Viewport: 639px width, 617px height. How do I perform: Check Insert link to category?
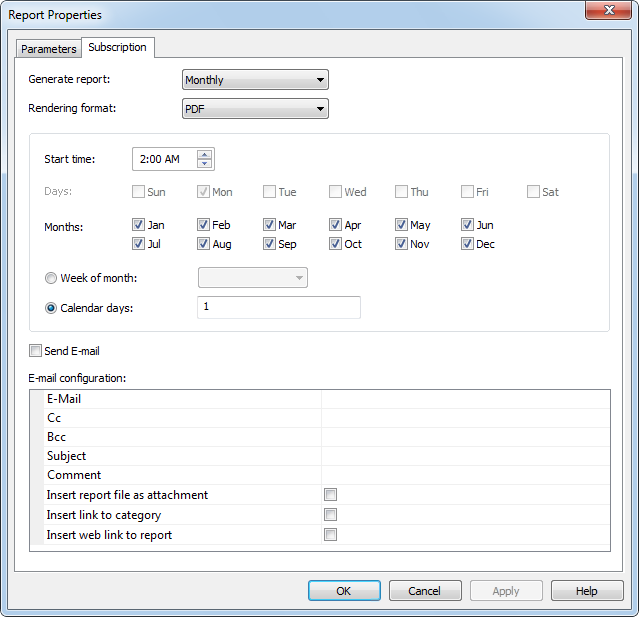point(331,515)
